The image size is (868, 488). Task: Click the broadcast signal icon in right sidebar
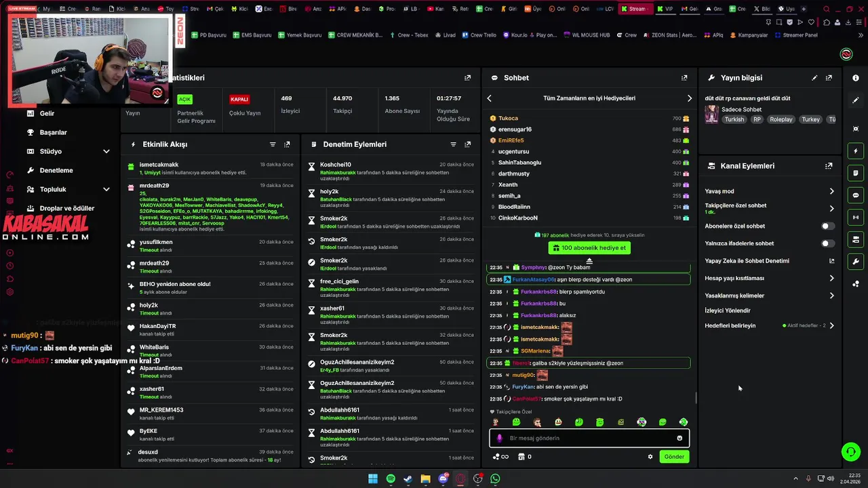coord(856,218)
